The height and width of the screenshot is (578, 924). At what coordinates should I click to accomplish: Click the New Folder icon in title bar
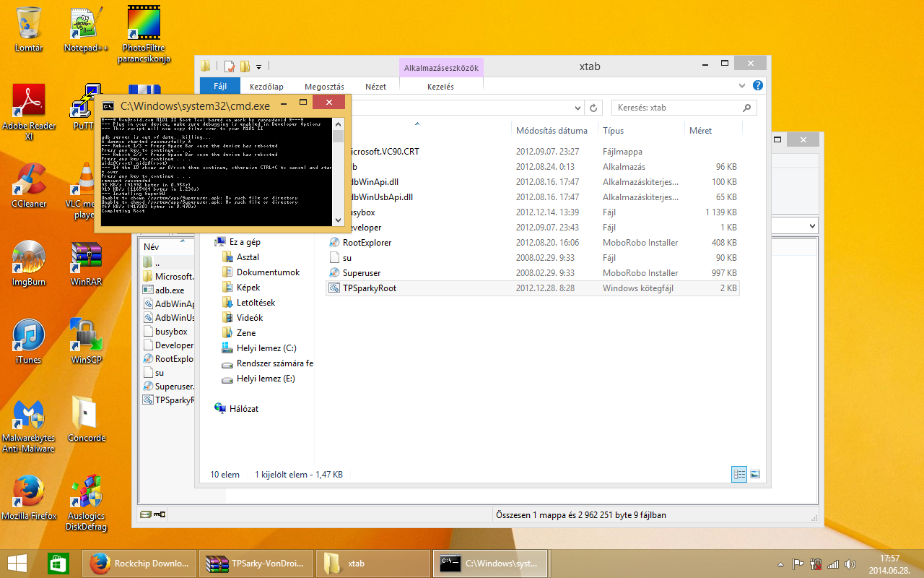(245, 66)
